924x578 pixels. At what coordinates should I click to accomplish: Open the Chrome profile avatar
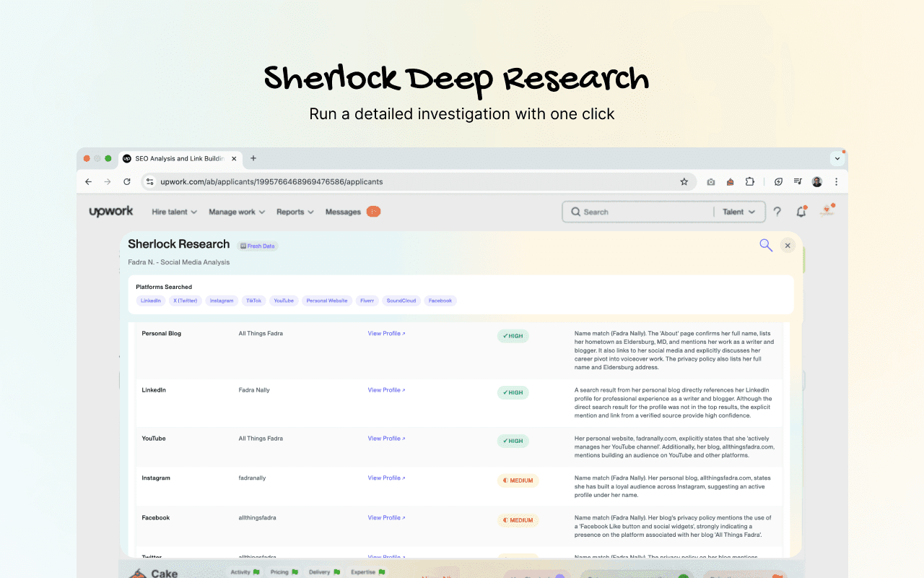click(x=817, y=182)
